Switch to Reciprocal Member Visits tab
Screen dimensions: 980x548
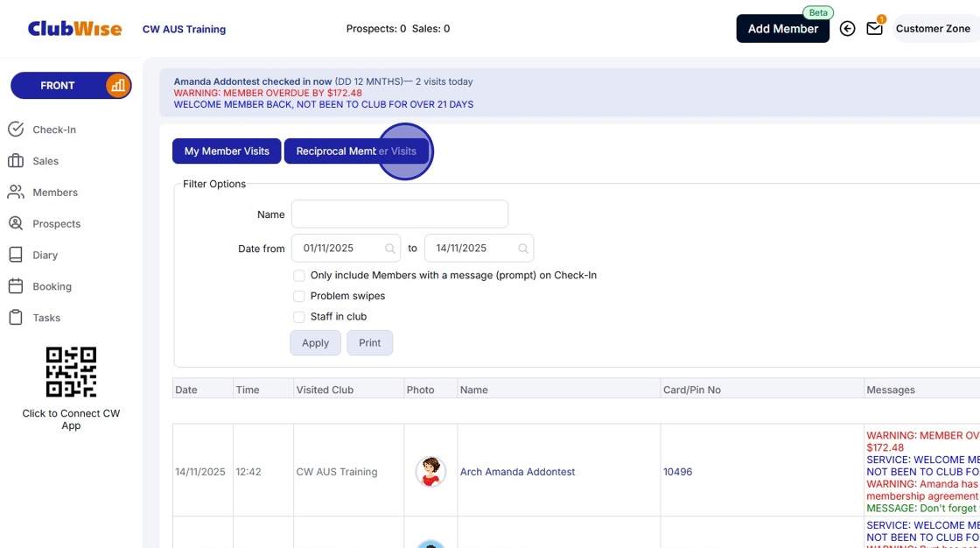click(356, 151)
